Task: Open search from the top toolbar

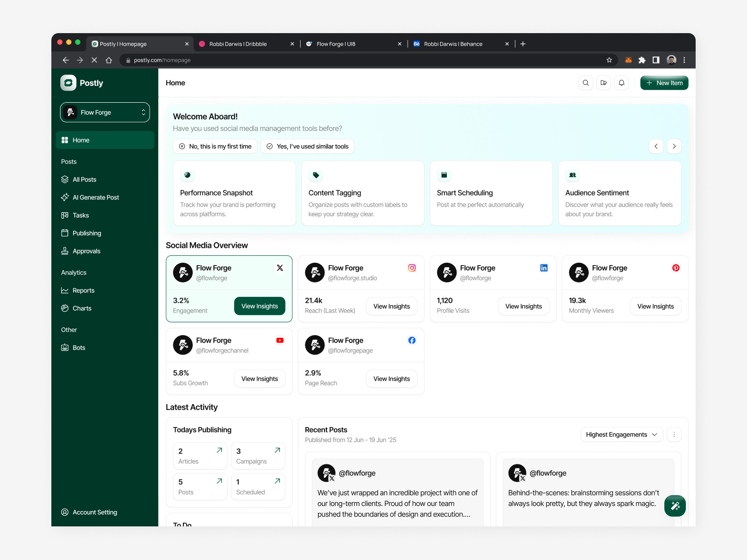Action: tap(585, 83)
